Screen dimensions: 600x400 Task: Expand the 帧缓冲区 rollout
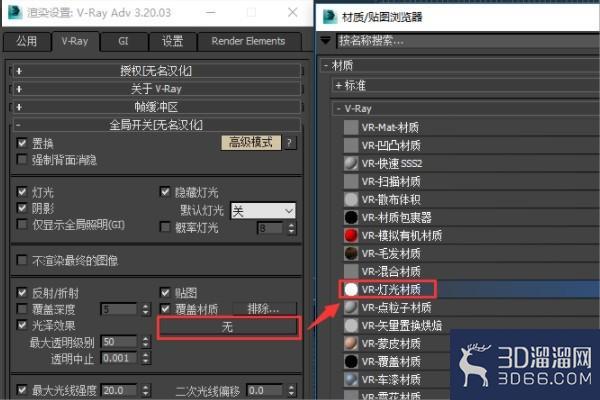[x=157, y=107]
